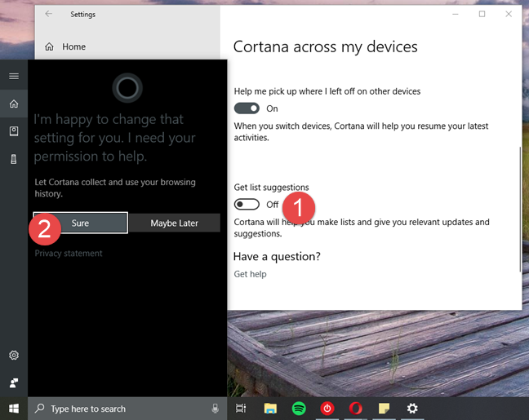Viewport: 529px width, 420px height.
Task: Click Type here to search box
Action: [127, 409]
